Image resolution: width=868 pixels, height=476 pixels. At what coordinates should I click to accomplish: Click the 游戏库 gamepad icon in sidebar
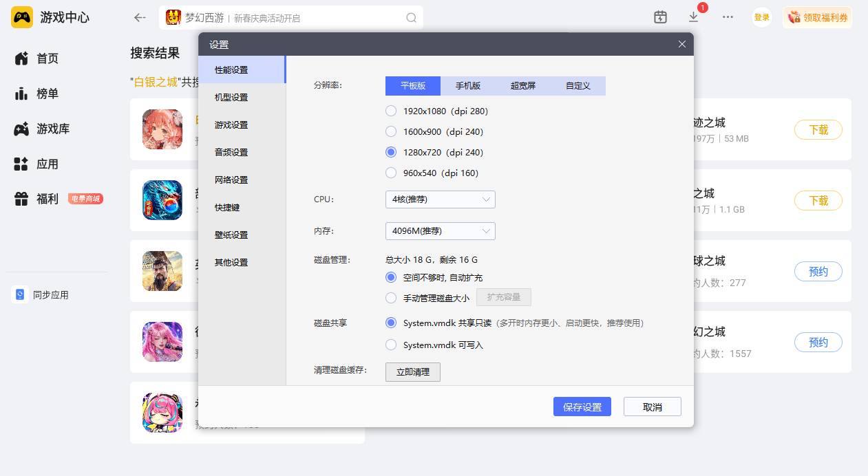point(21,129)
